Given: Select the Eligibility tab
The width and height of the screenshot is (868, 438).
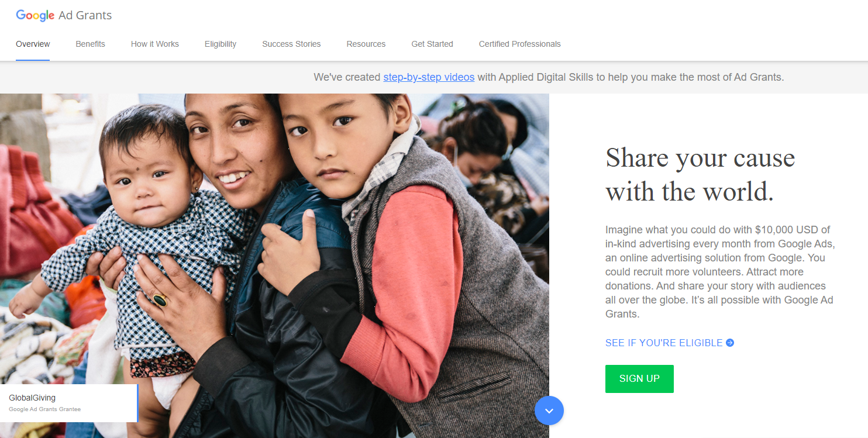Looking at the screenshot, I should 221,44.
